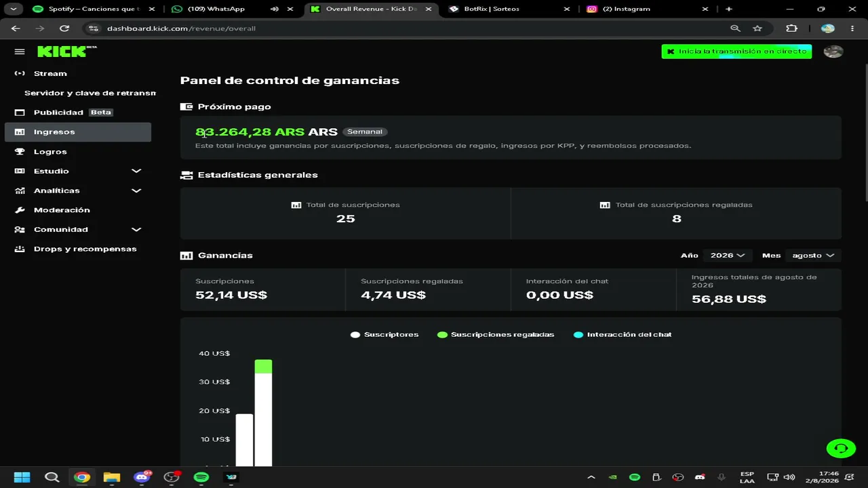Click the Analíticas graph icon
This screenshot has width=868, height=488.
(20, 190)
